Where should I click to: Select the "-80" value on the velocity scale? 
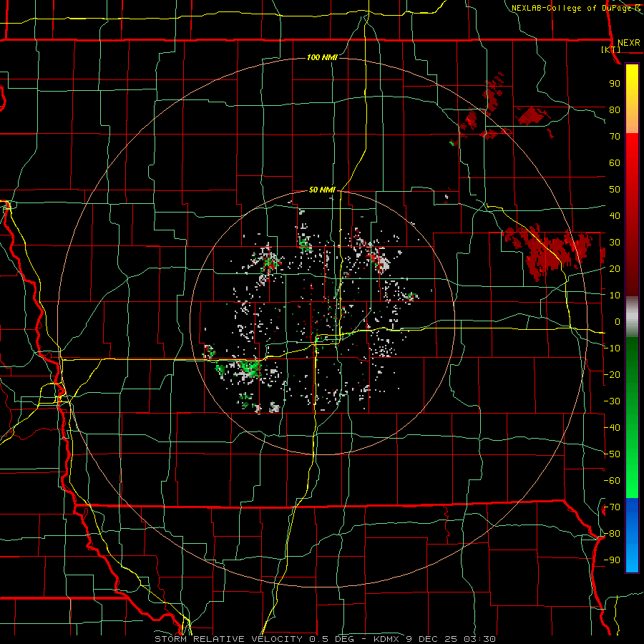click(612, 534)
